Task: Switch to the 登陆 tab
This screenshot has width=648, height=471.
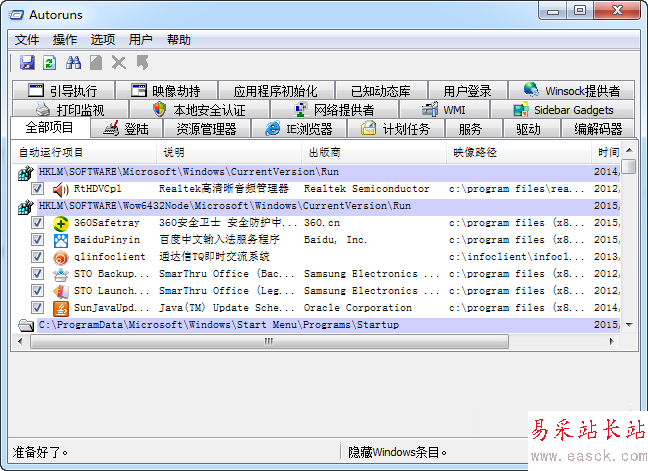Action: click(126, 129)
